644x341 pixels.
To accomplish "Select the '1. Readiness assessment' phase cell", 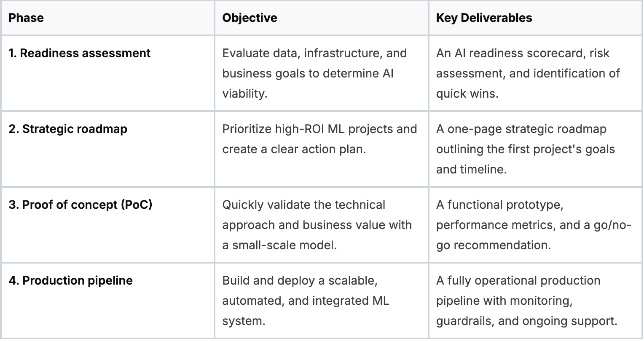I will (79, 53).
